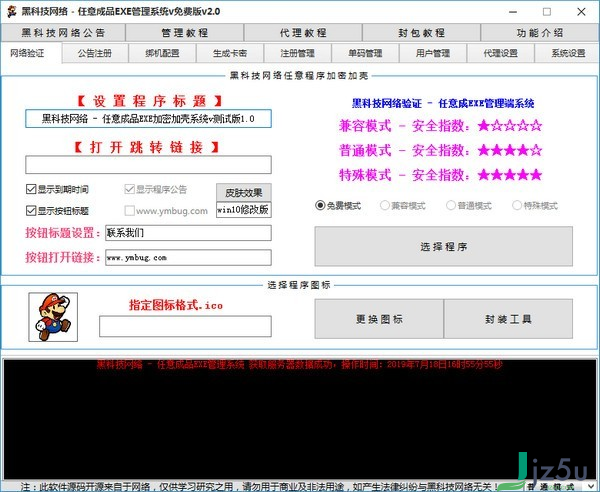Minimize the window
600x492 pixels.
click(x=513, y=12)
